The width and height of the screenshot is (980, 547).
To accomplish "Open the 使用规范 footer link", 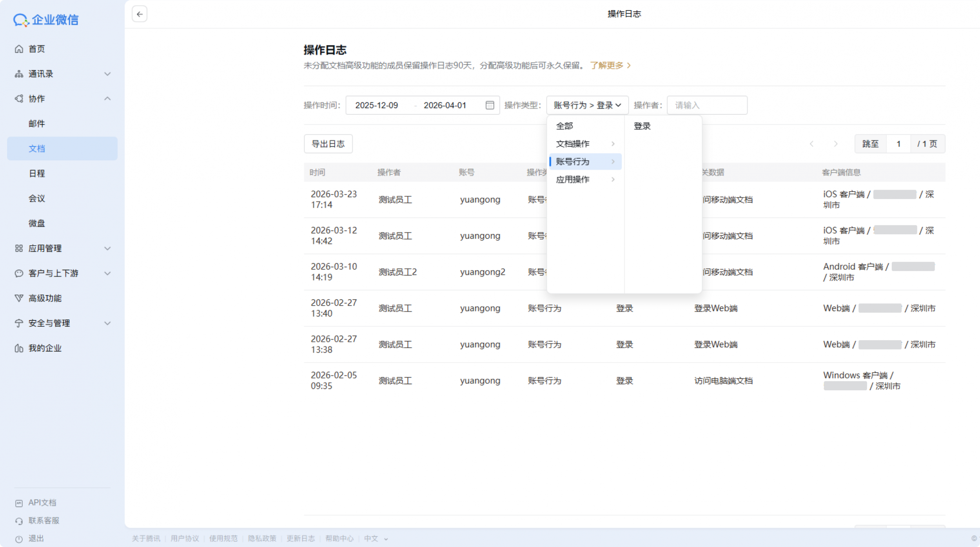I will [223, 539].
